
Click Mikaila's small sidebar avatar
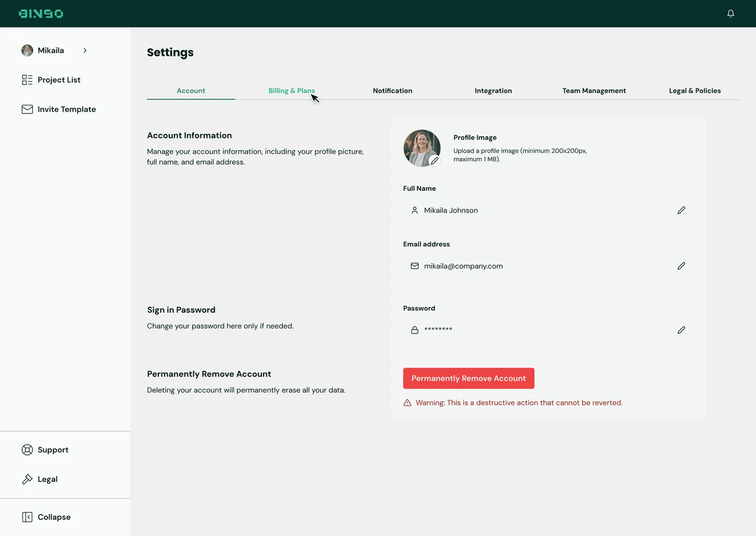click(27, 50)
